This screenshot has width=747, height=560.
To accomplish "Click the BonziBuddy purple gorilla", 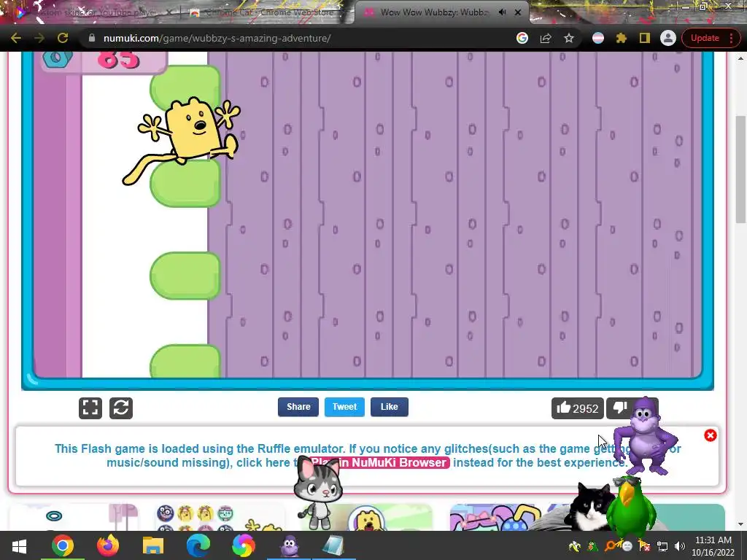I will click(646, 436).
